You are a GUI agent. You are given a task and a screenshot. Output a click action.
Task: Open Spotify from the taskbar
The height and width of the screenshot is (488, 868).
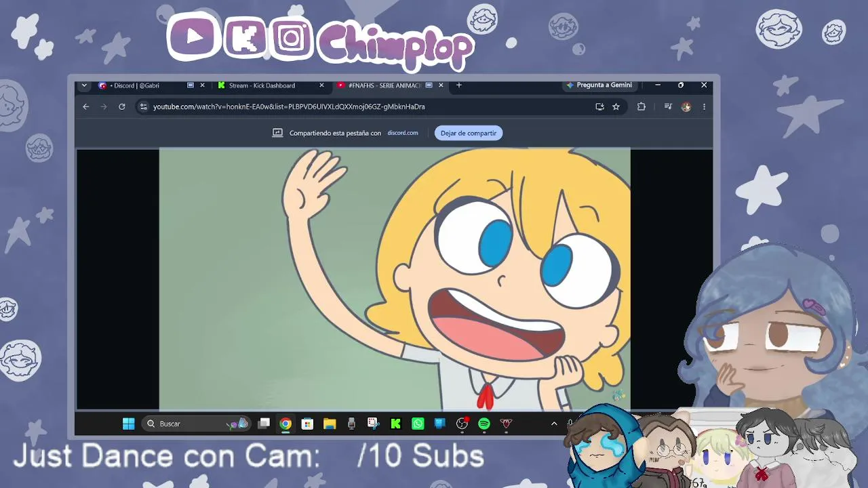(x=484, y=424)
